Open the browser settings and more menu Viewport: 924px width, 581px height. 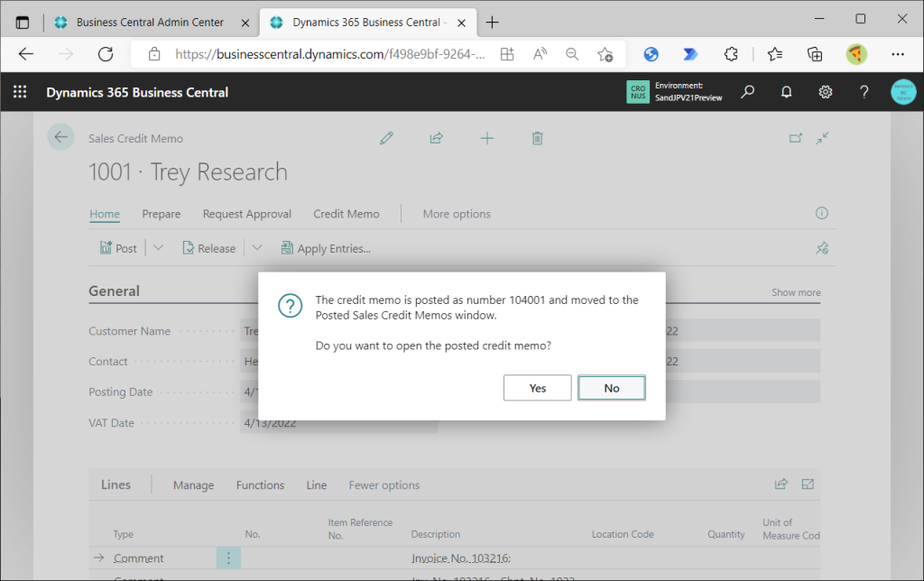(x=898, y=54)
